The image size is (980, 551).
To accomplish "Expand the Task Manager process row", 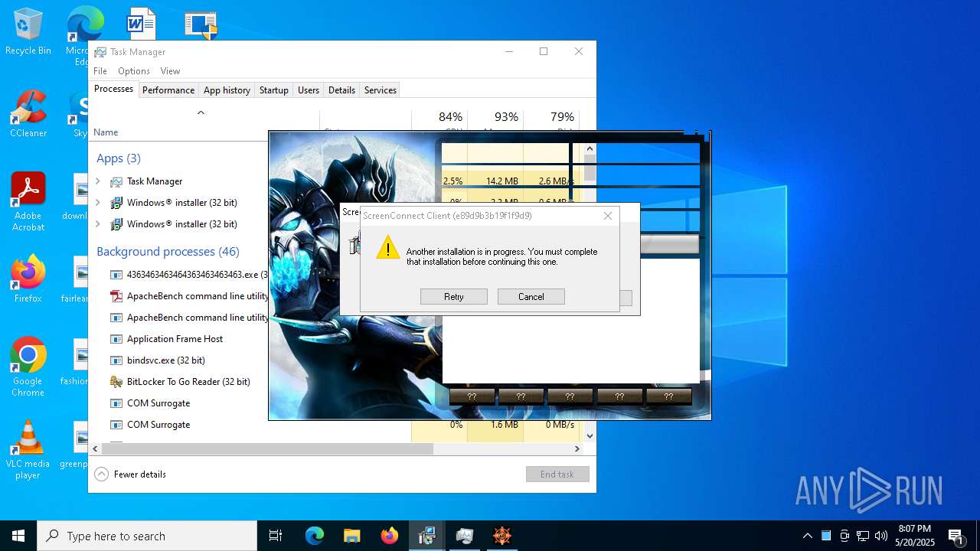I will pyautogui.click(x=97, y=181).
